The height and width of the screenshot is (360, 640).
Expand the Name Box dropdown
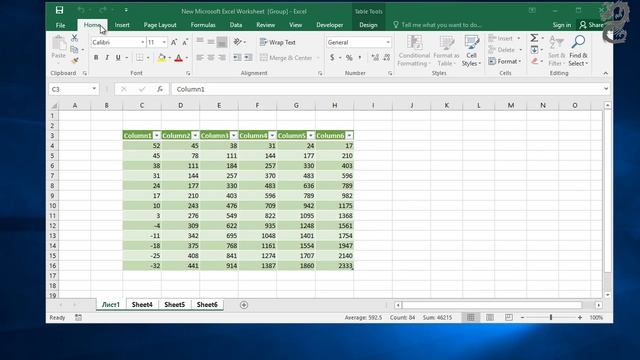[94, 89]
